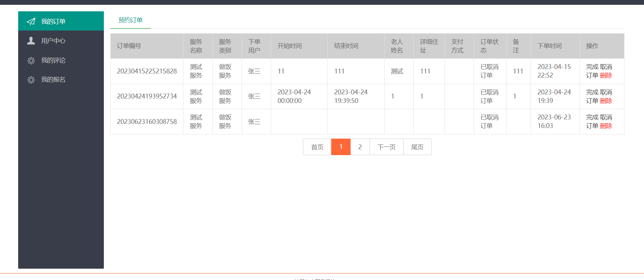Switch to the 预约订单 tab
The width and height of the screenshot is (644, 280).
(x=131, y=20)
